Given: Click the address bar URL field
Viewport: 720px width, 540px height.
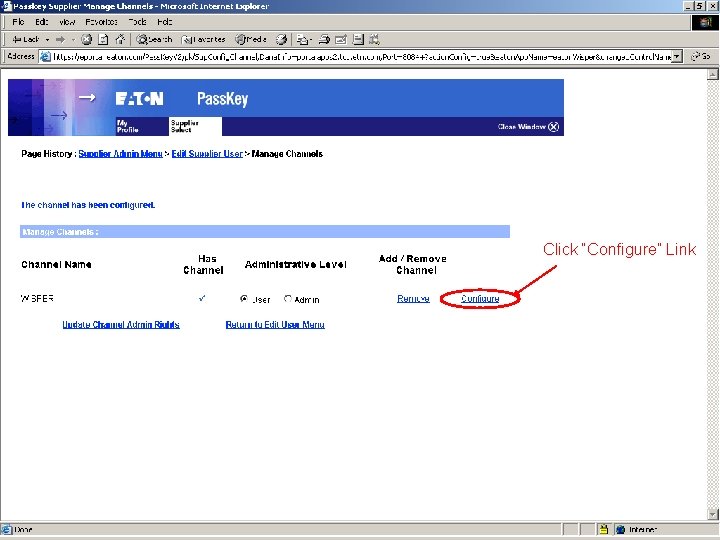Looking at the screenshot, I should 362,56.
